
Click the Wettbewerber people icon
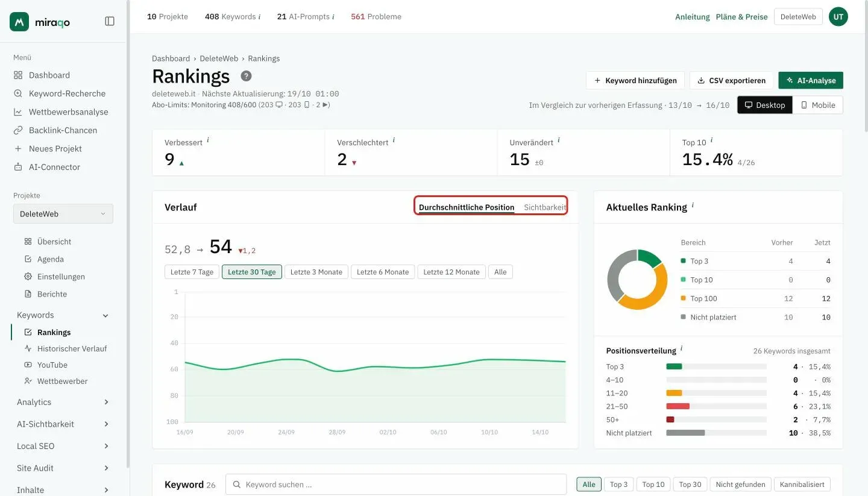tap(28, 381)
